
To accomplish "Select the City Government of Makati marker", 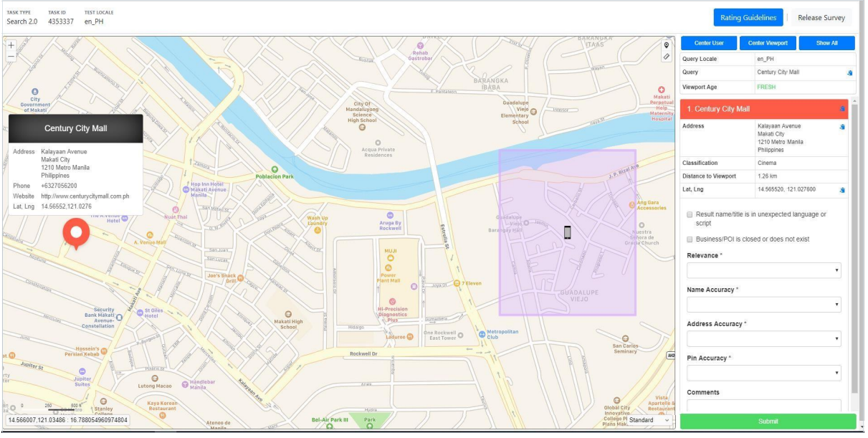I will (35, 91).
